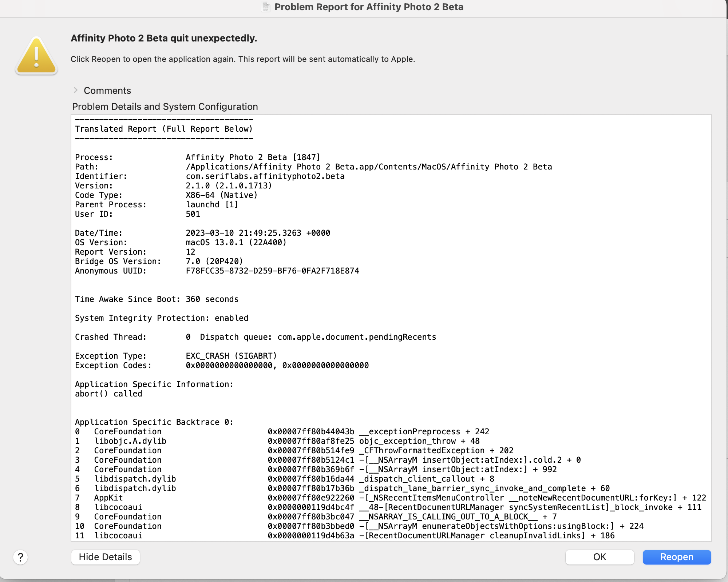The height and width of the screenshot is (582, 728).
Task: Click the help question mark button
Action: click(20, 557)
